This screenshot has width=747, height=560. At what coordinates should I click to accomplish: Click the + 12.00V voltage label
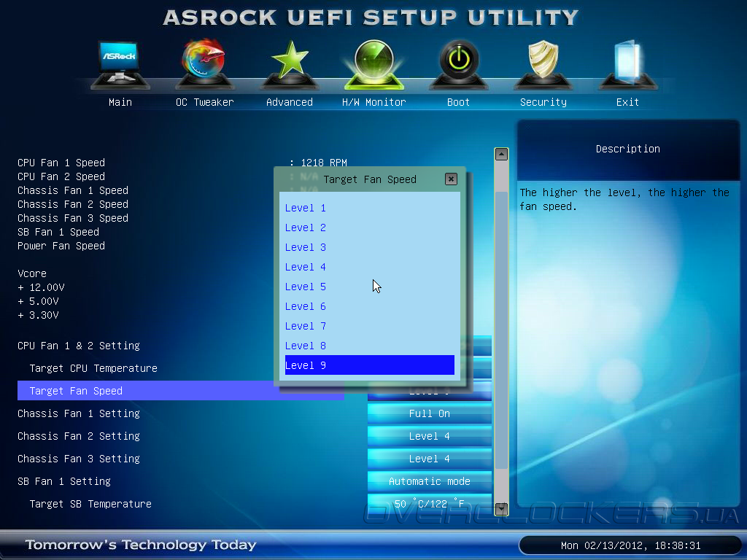pos(41,287)
